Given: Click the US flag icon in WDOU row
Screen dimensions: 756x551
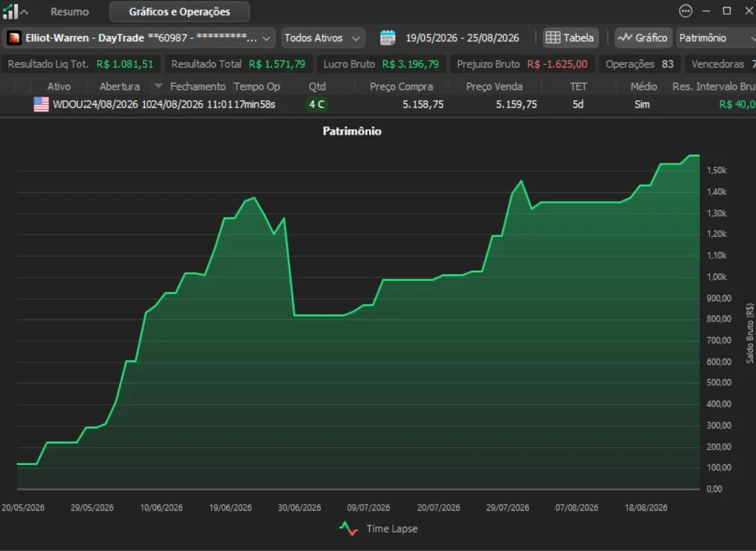Looking at the screenshot, I should pyautogui.click(x=41, y=104).
